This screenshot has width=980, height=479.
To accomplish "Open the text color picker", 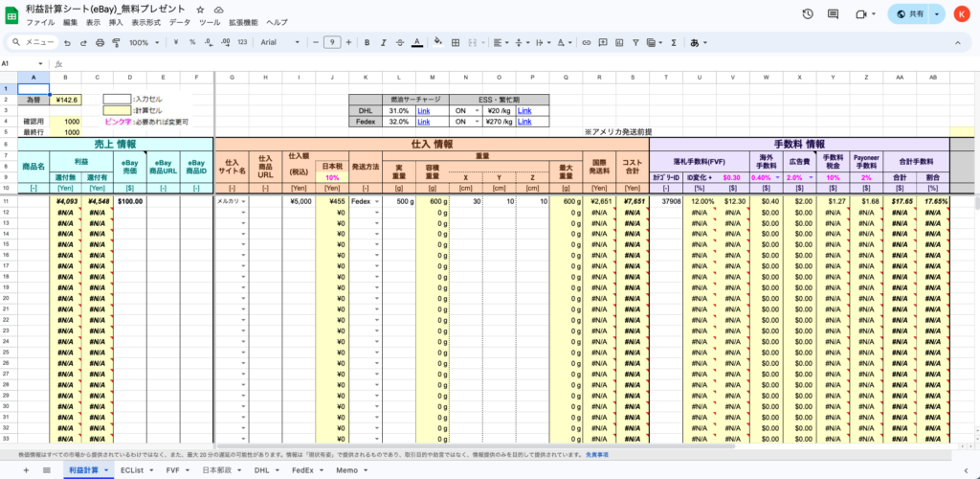I will click(x=417, y=42).
